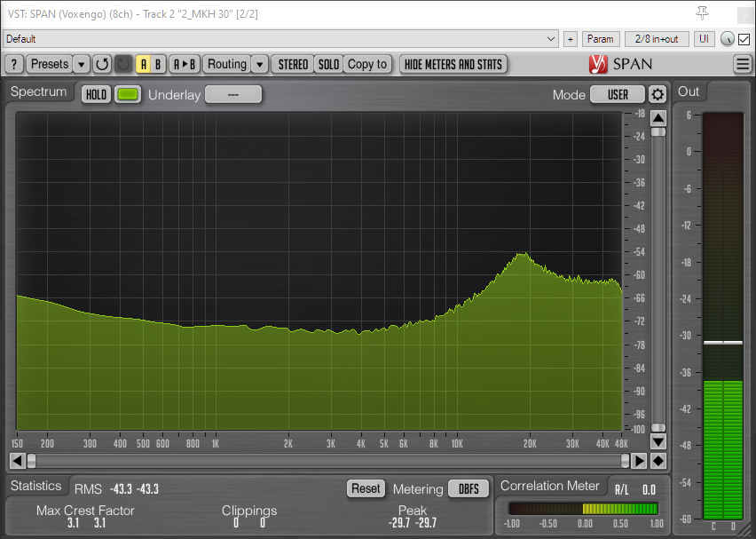Switch to the B comparison slot
This screenshot has width=756, height=539.
[158, 64]
